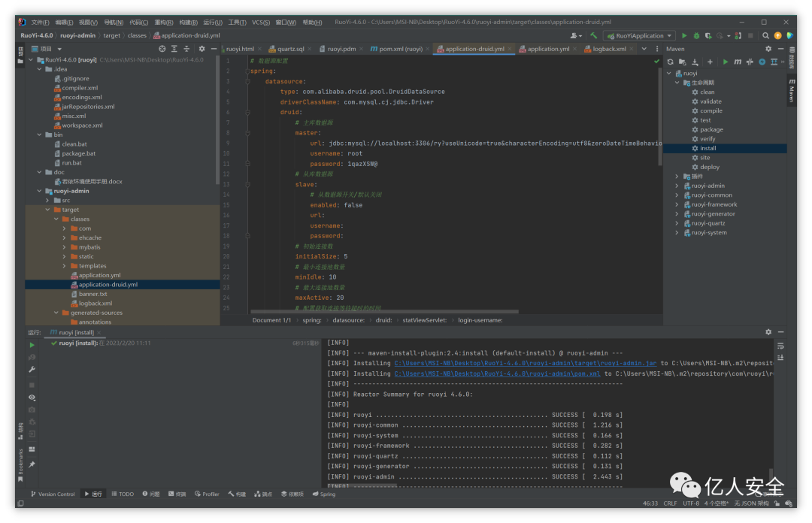Open Maven panel settings gear
This screenshot has height=523, width=812.
click(x=768, y=49)
